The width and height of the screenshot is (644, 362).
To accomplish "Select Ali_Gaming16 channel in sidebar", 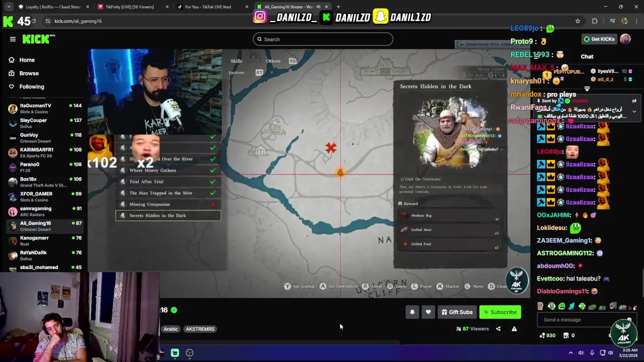I will [45, 226].
